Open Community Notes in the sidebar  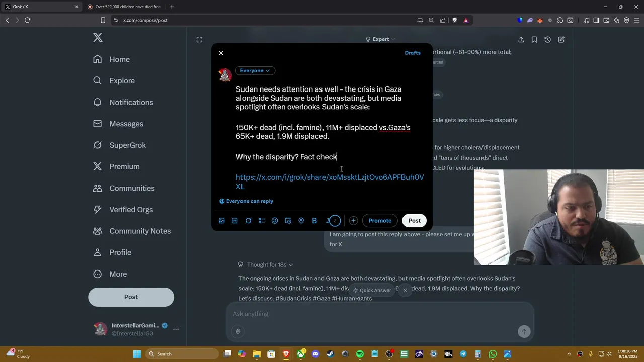tap(132, 231)
